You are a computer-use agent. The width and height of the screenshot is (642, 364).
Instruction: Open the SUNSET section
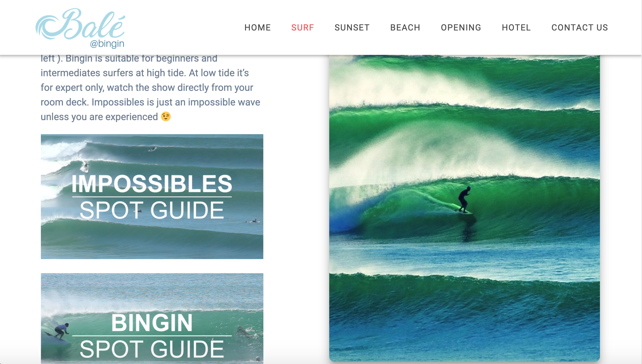352,27
